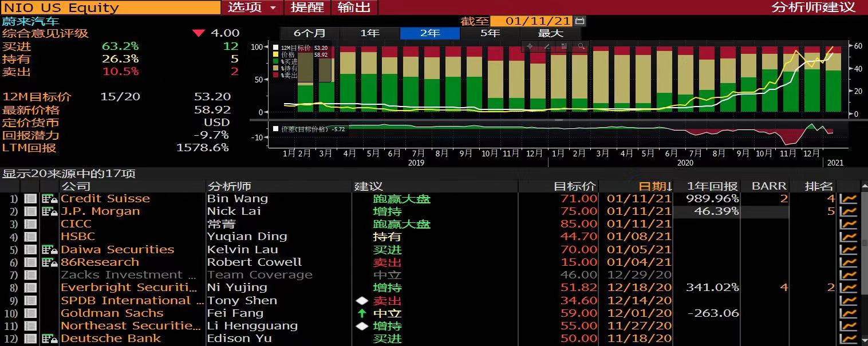Screen dimensions: 868x346
Task: Click the 85.00 target price for CICC
Action: coord(579,224)
